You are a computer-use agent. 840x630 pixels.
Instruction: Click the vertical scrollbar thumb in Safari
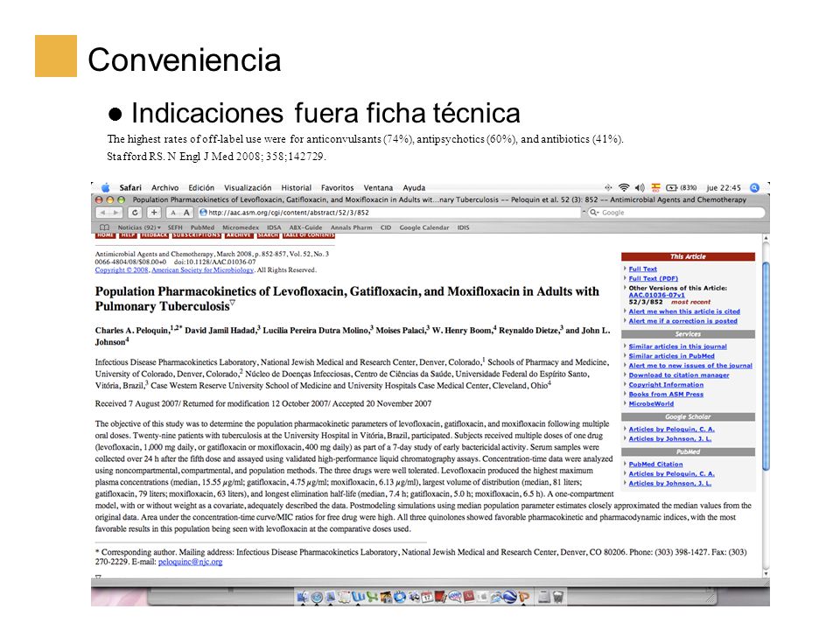coord(766,367)
